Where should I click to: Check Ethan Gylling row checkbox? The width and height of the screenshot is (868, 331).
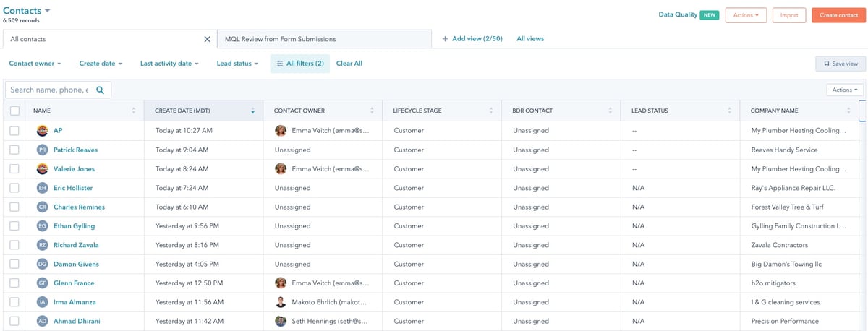click(x=14, y=225)
